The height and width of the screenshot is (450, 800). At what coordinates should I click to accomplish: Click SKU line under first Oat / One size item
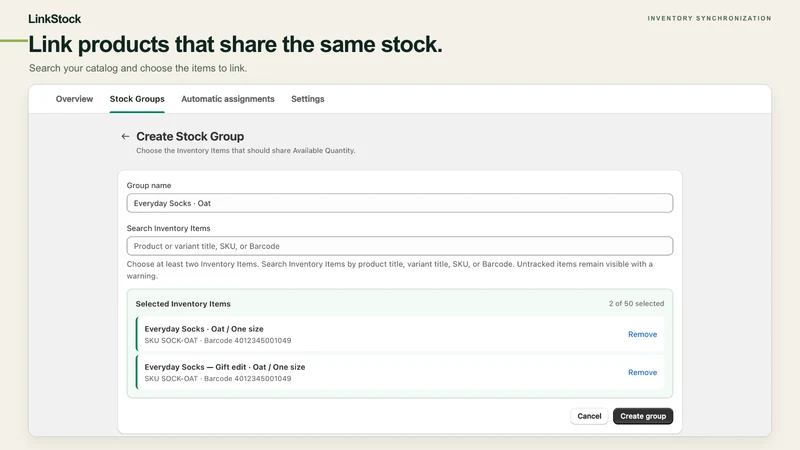click(218, 340)
